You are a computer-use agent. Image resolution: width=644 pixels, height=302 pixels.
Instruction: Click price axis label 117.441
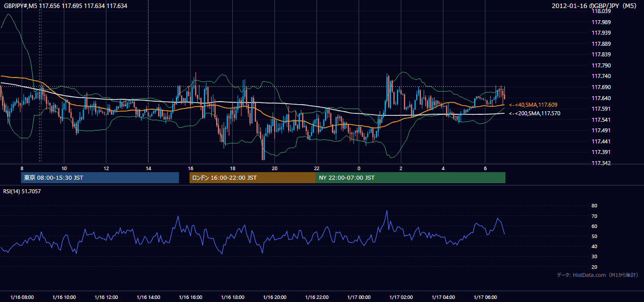601,141
